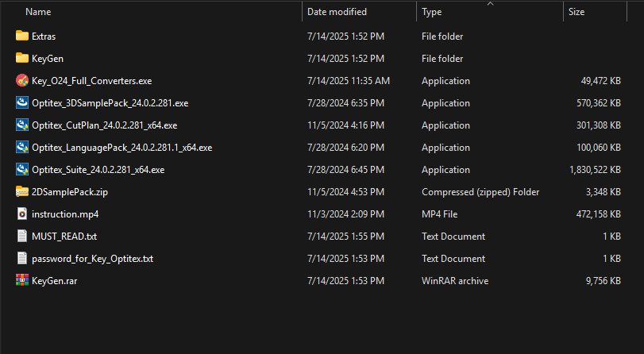Select the MUST_READ.txt file name
Screen dimensions: 644x354
[64, 236]
